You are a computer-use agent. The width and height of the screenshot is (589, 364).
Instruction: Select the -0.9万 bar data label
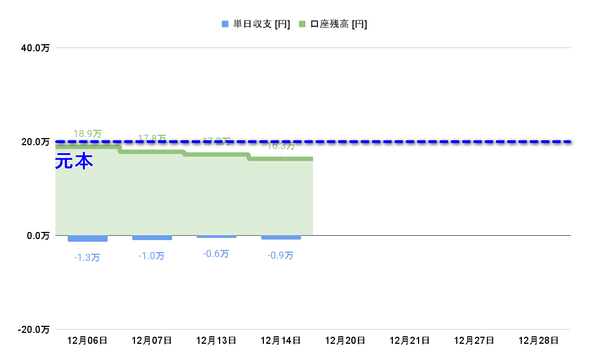point(280,255)
